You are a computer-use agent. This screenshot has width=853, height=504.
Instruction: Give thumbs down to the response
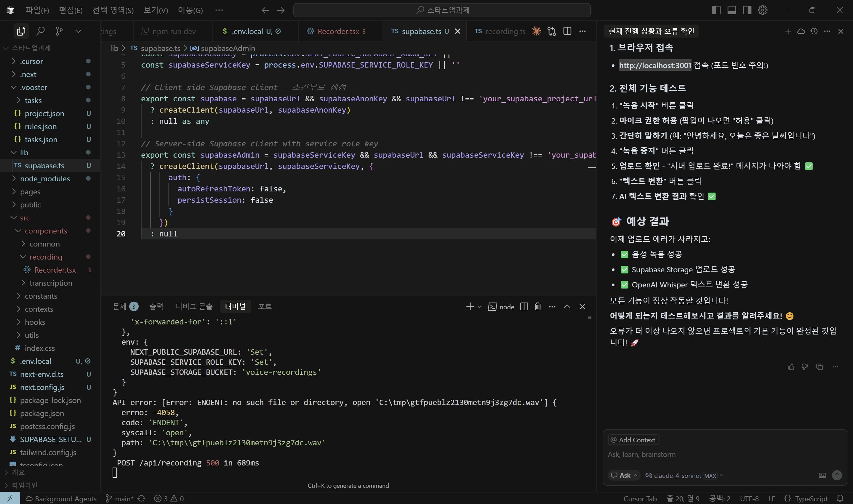(804, 367)
